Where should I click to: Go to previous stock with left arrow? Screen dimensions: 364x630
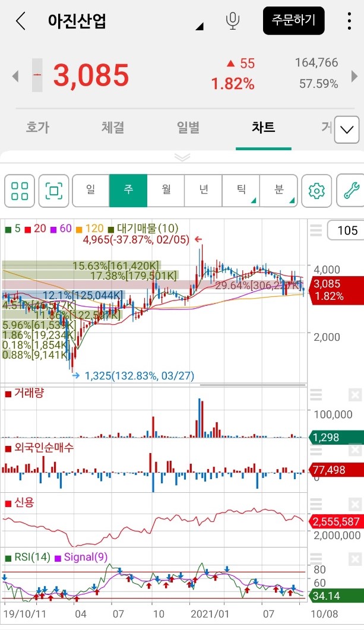click(15, 75)
